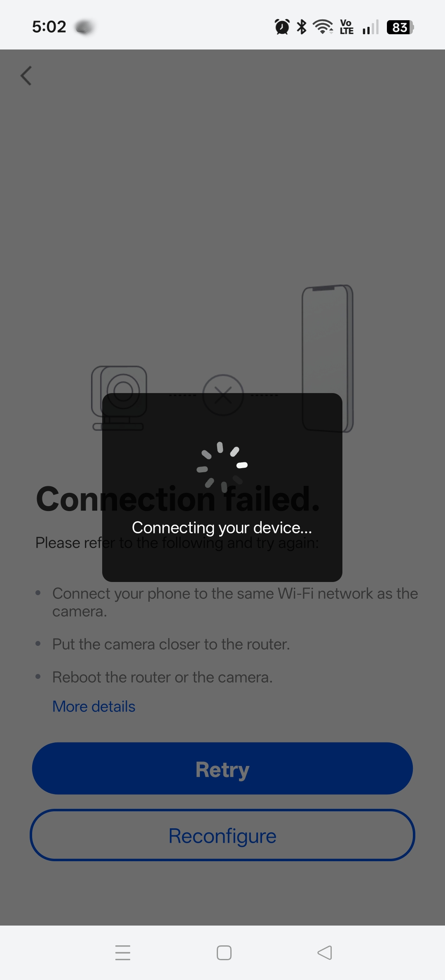Tap the loading spinner

[x=222, y=467]
